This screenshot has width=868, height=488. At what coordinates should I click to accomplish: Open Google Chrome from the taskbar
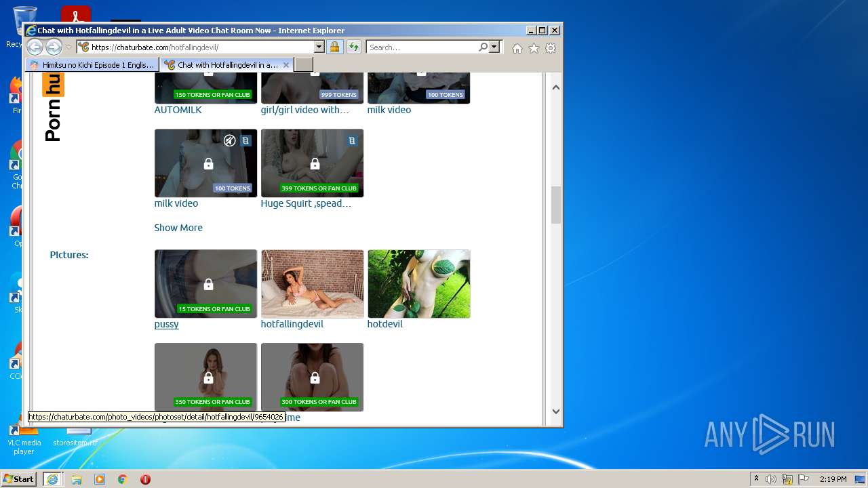123,479
